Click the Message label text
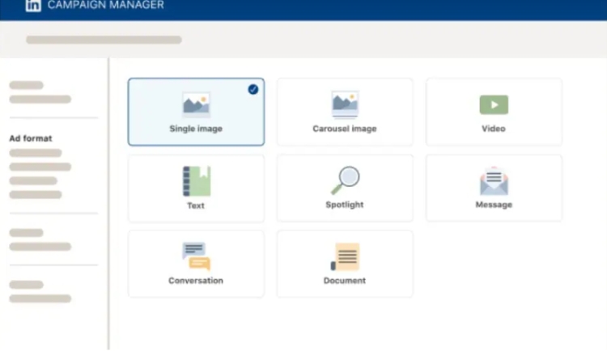Image resolution: width=607 pixels, height=364 pixels. [x=494, y=205]
